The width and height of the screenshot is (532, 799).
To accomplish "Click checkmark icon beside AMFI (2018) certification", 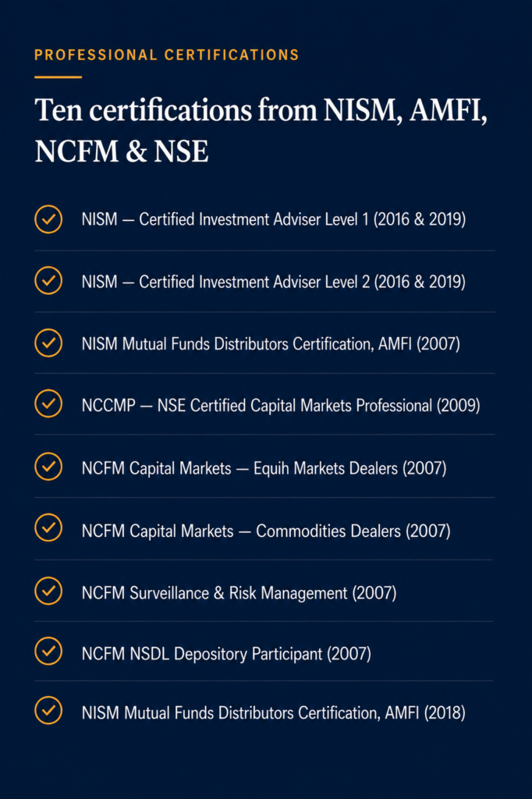I will pos(48,710).
